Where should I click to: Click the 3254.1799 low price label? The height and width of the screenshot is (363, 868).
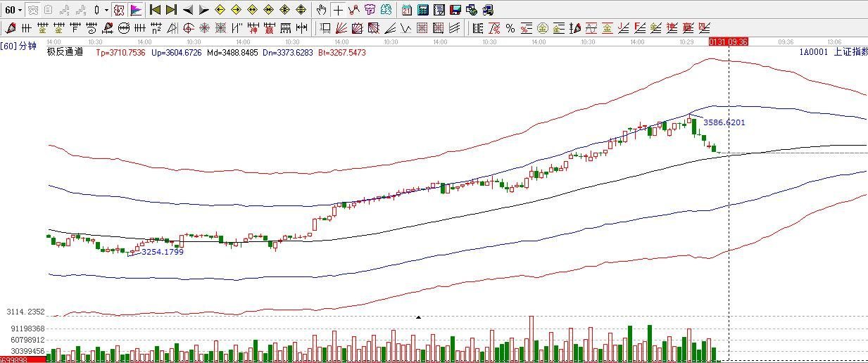pos(163,252)
